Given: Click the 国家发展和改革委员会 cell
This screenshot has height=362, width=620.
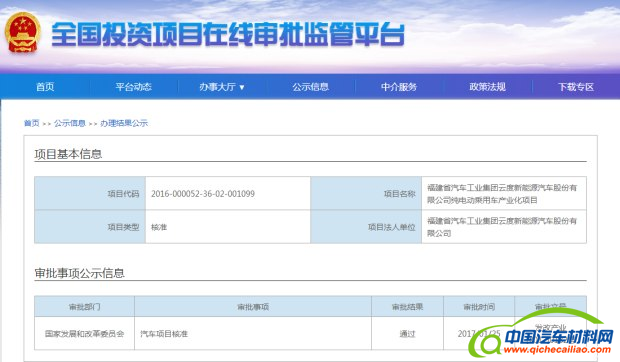Looking at the screenshot, I should (84, 334).
